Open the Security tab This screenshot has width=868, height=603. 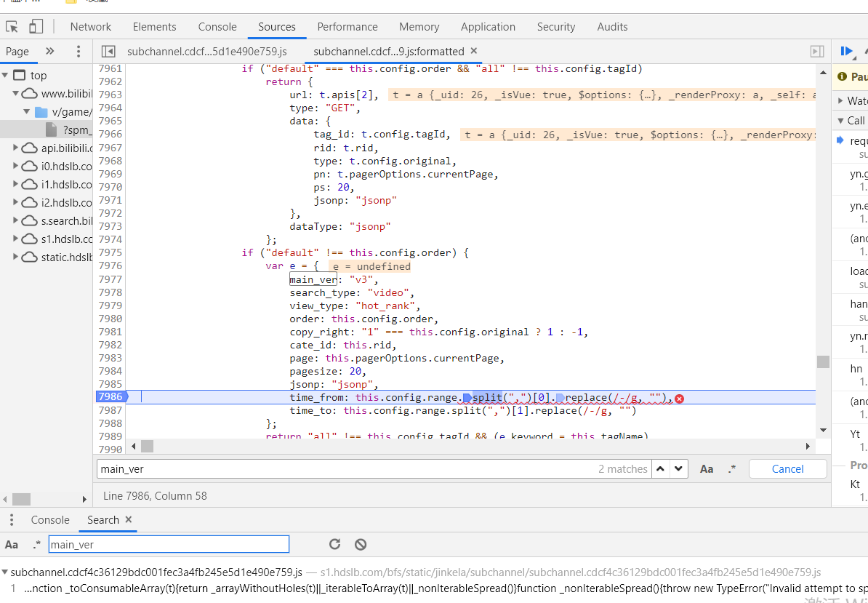[x=556, y=27]
